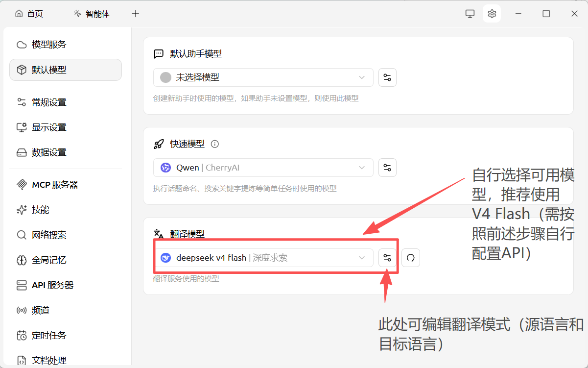Click the cube icon beside 默认模型
Image resolution: width=588 pixels, height=368 pixels.
coord(22,70)
